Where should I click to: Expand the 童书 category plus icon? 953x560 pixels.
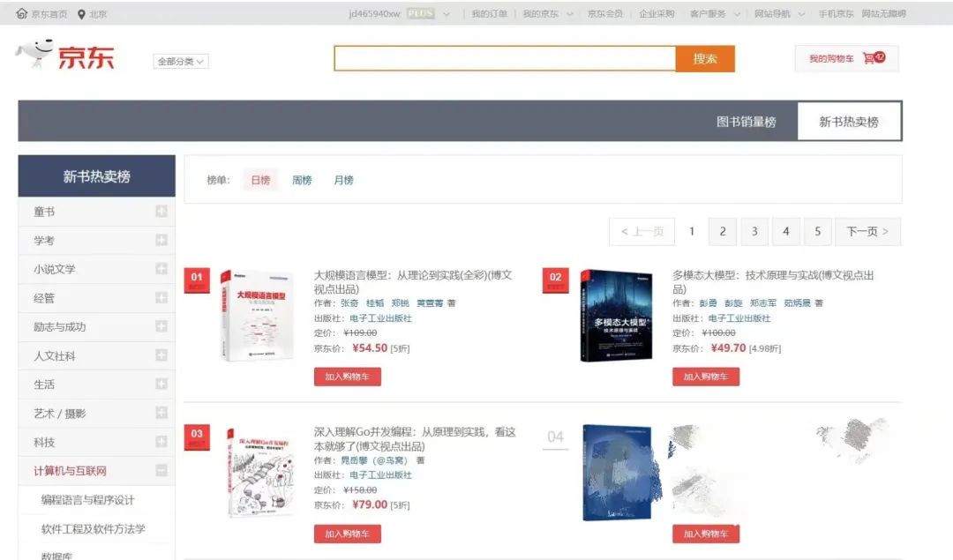[161, 212]
